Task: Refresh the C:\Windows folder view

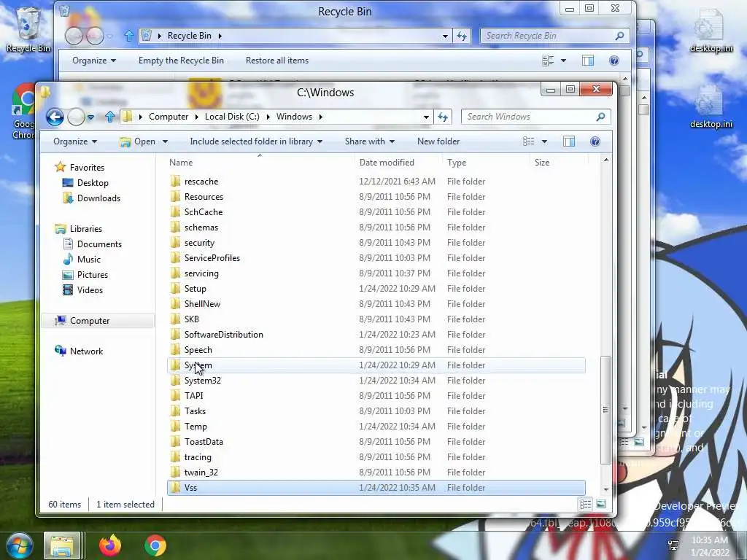Action: [x=443, y=117]
